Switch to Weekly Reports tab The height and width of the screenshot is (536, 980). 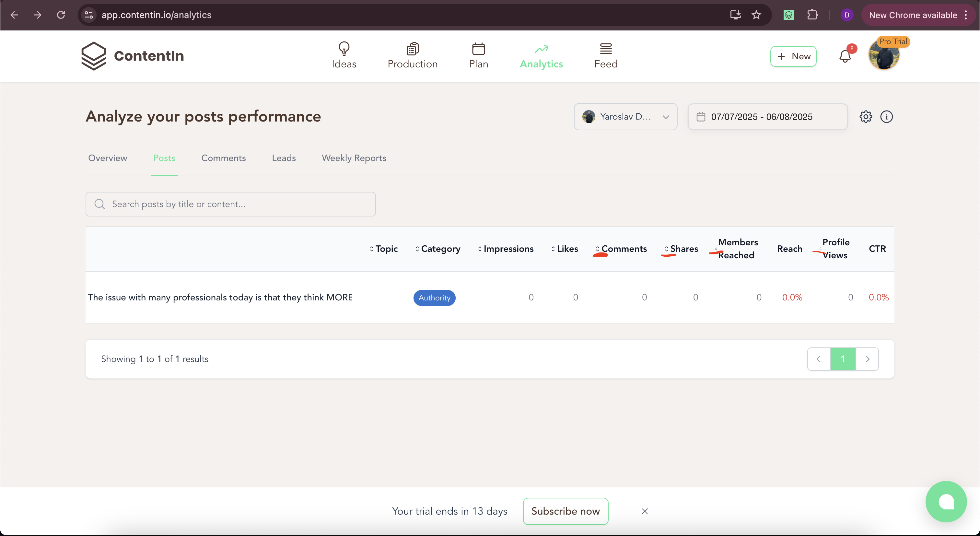[354, 158]
